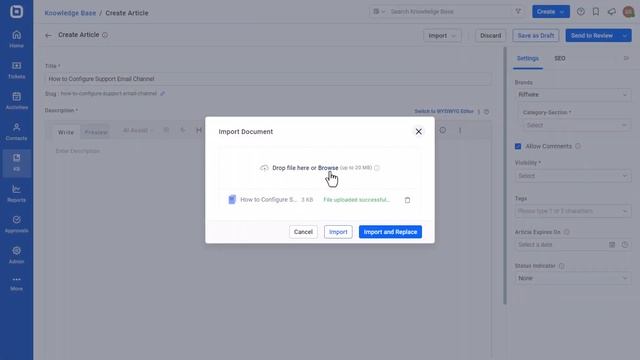Open Approvals in the sidebar
The image size is (640, 360).
click(x=16, y=224)
